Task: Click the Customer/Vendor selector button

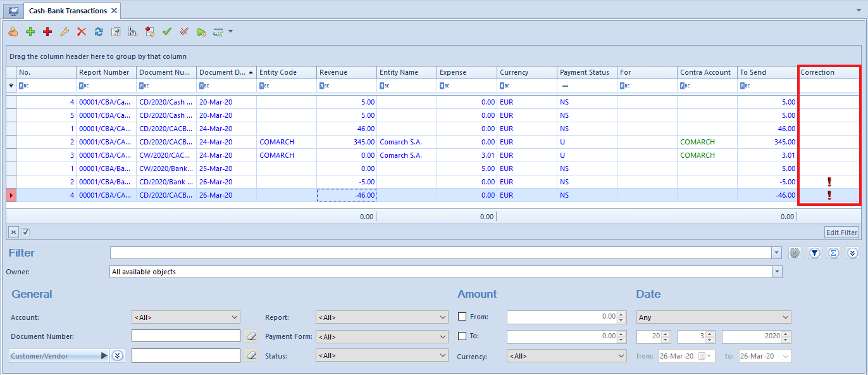Action: point(59,356)
